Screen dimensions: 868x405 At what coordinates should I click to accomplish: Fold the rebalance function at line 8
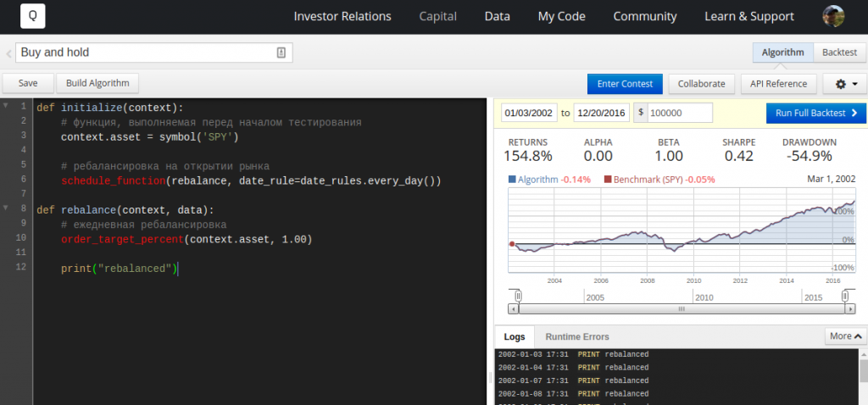point(6,208)
